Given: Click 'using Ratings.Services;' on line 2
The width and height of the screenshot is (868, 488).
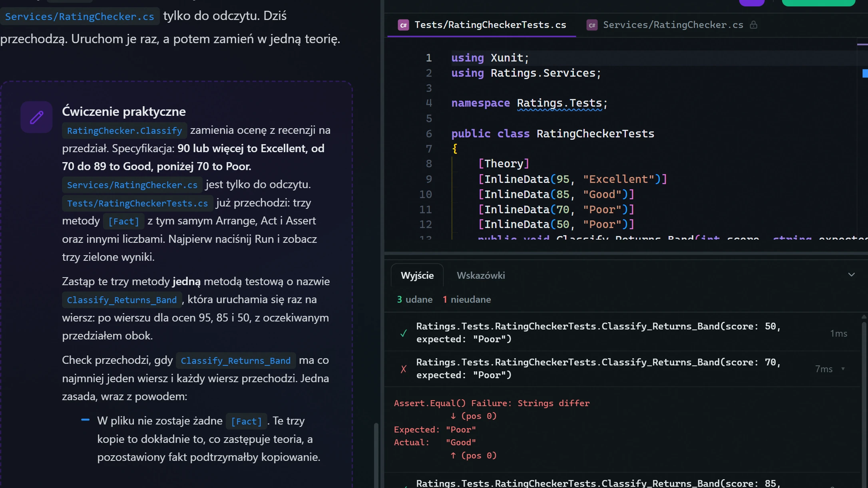Looking at the screenshot, I should coord(526,73).
